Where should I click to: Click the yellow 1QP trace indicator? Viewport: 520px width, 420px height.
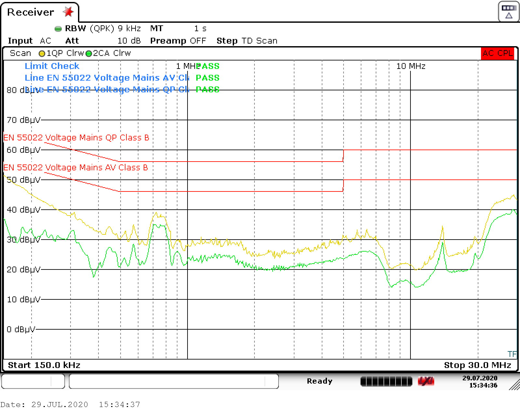coord(42,54)
